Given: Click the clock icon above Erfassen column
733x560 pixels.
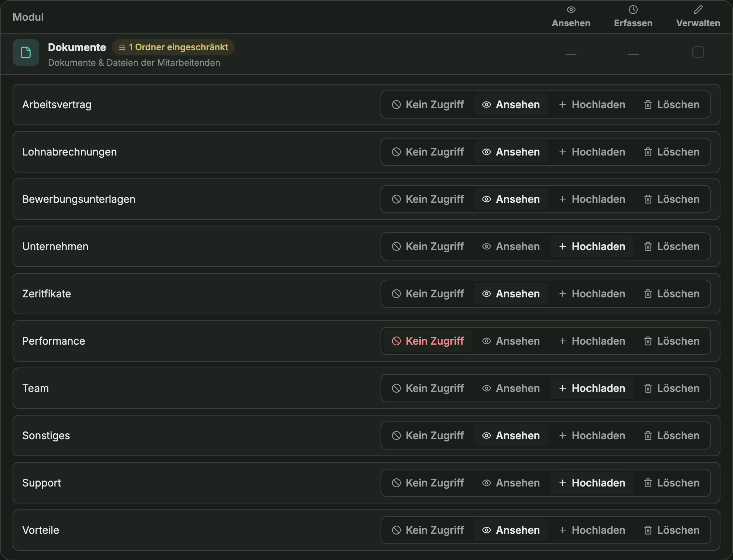Looking at the screenshot, I should [x=633, y=10].
